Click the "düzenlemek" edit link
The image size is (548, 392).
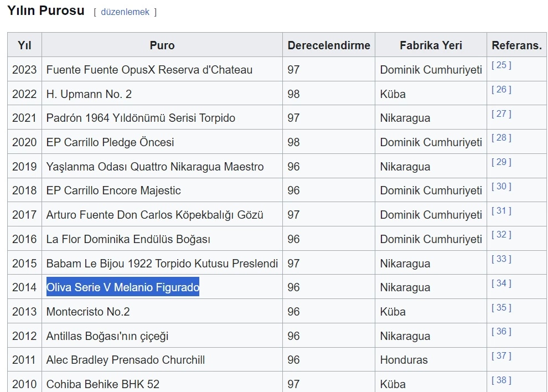click(x=125, y=12)
